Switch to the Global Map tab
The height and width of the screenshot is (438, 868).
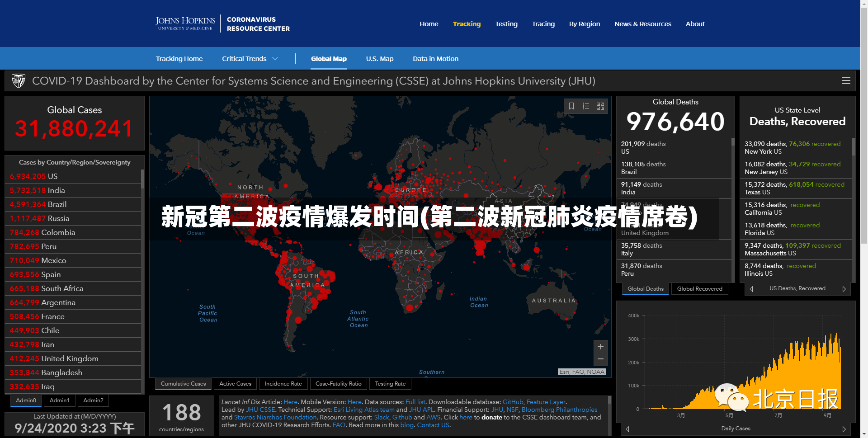tap(329, 59)
